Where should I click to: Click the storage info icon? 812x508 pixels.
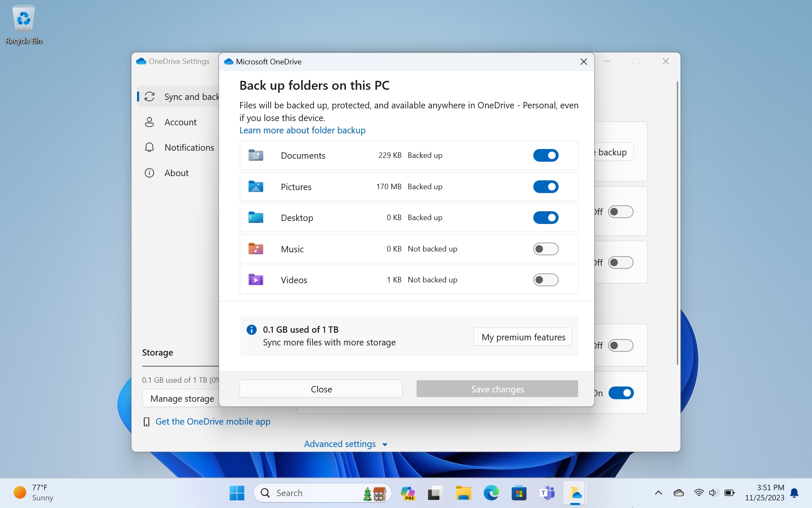pyautogui.click(x=251, y=330)
